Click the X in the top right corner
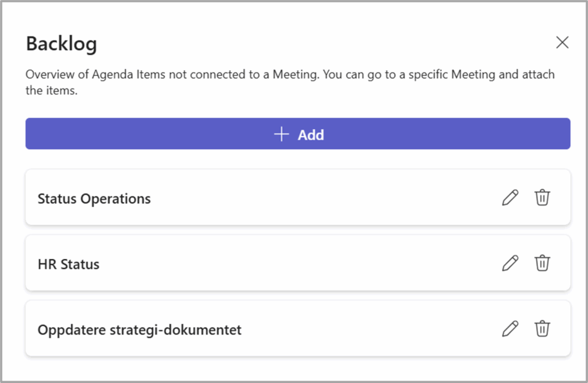 click(562, 42)
